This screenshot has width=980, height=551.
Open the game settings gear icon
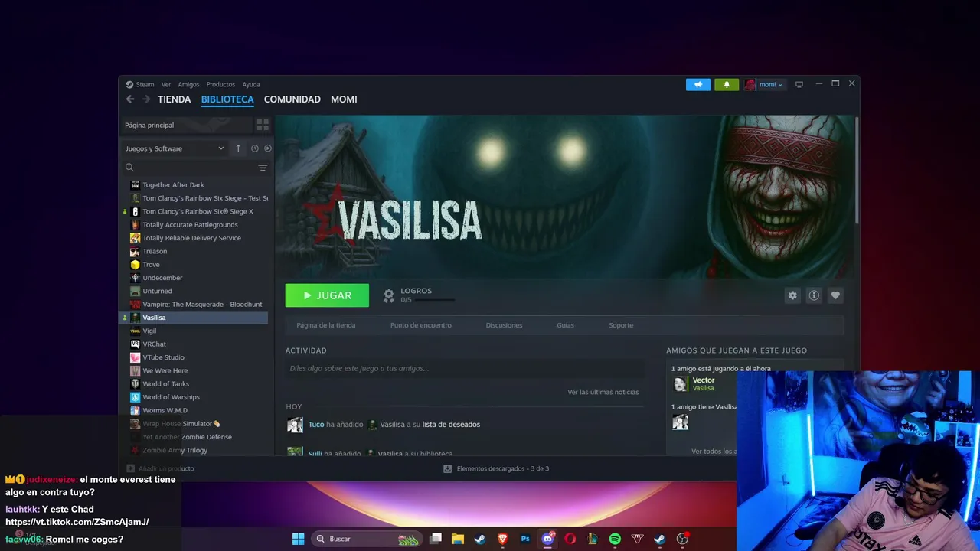click(x=792, y=295)
